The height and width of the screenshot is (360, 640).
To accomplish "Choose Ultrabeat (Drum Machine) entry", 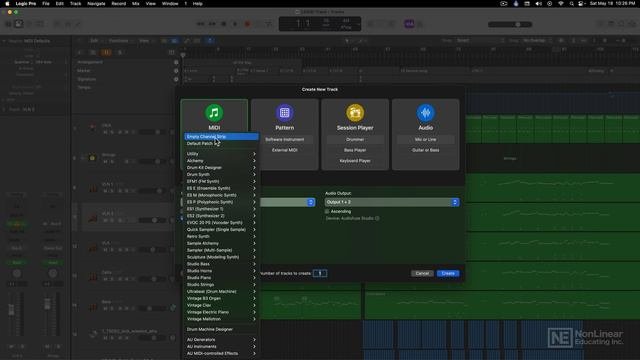I will pos(221,291).
